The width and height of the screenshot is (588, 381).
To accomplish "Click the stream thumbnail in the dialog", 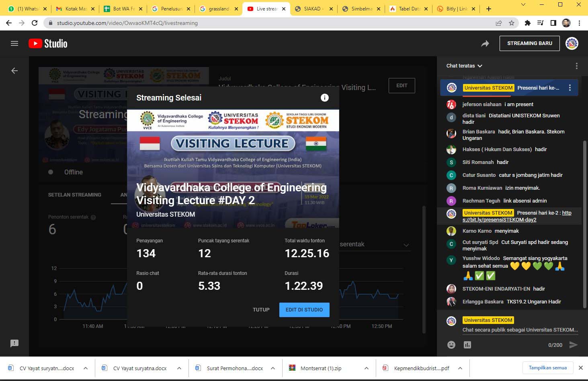I will 233,169.
